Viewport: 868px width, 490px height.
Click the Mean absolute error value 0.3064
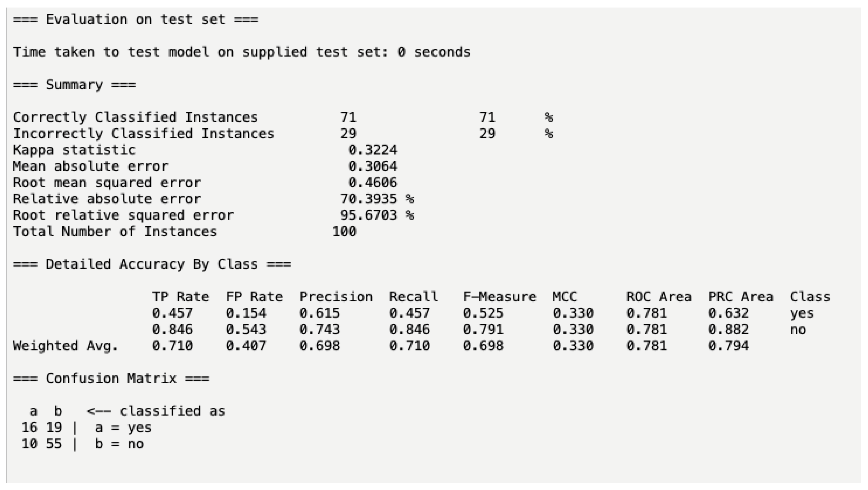373,167
